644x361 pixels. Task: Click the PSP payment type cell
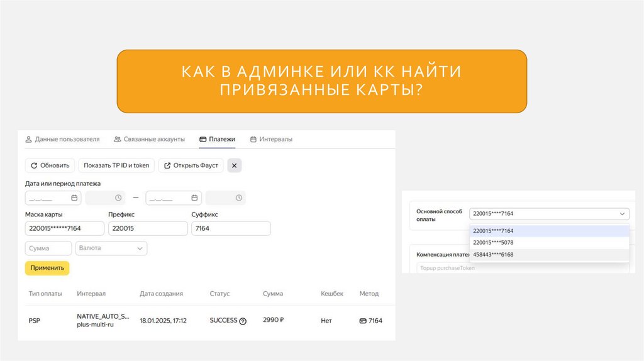[35, 320]
